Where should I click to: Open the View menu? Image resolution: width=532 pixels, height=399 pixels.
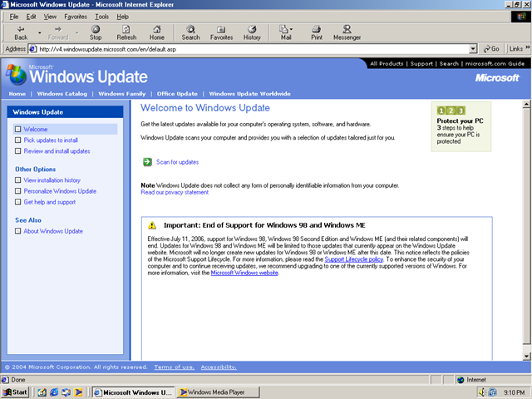[x=50, y=17]
